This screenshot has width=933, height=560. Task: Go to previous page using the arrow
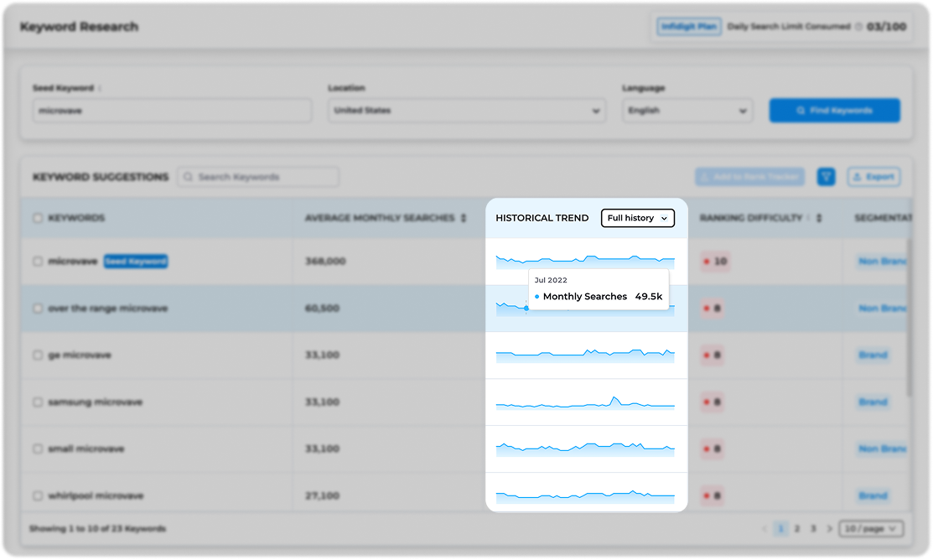pos(765,529)
